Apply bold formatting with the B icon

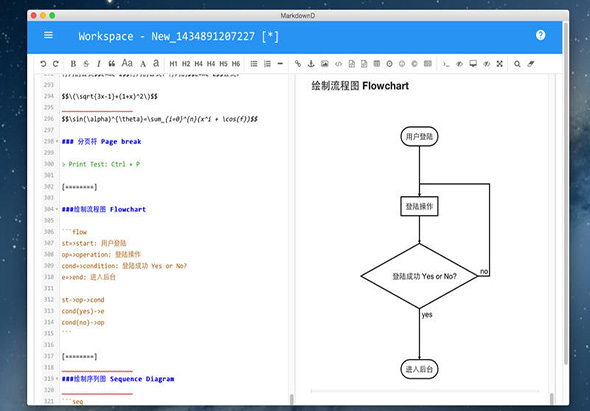click(x=73, y=64)
